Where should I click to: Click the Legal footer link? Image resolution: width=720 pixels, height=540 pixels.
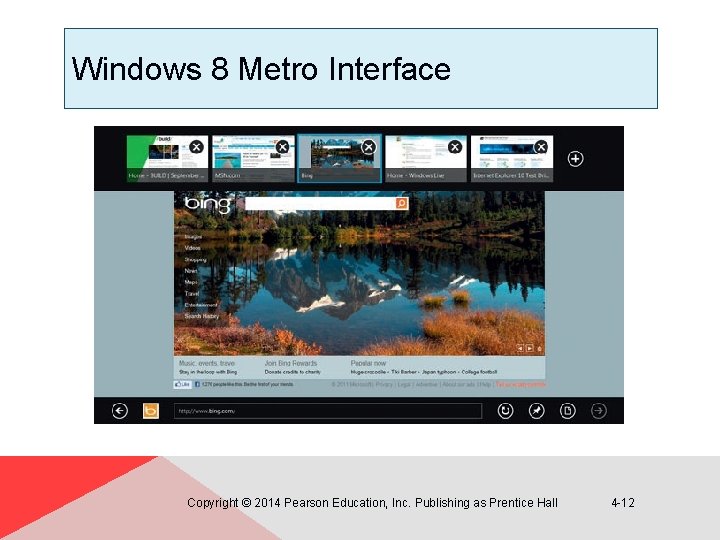pyautogui.click(x=404, y=384)
